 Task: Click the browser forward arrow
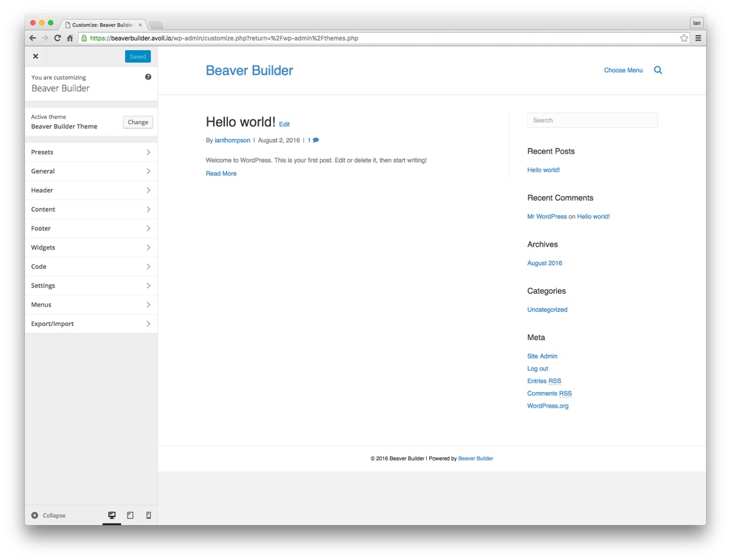click(x=45, y=38)
